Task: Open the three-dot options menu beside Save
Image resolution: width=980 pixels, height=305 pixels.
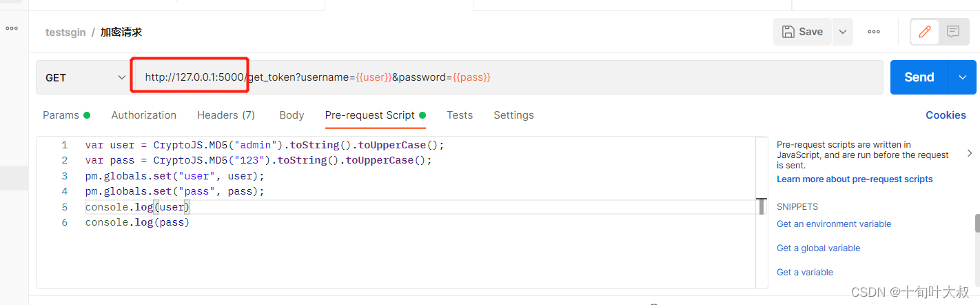Action: pos(874,32)
